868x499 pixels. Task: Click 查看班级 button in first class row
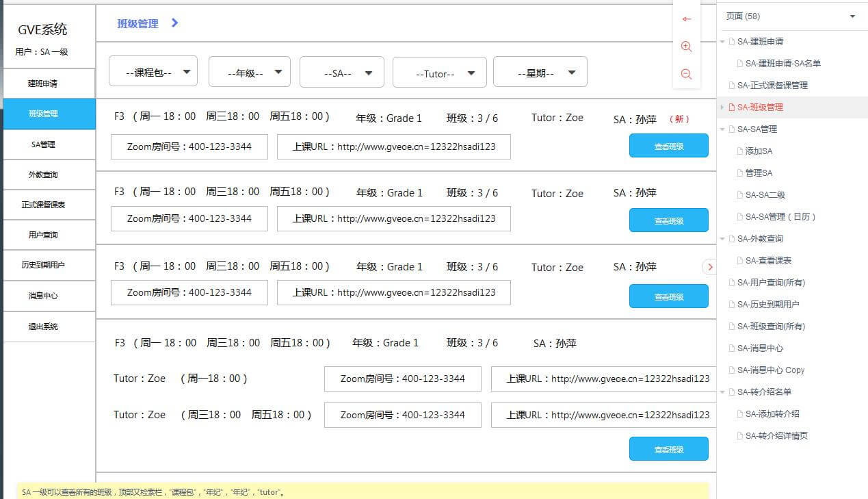point(668,146)
